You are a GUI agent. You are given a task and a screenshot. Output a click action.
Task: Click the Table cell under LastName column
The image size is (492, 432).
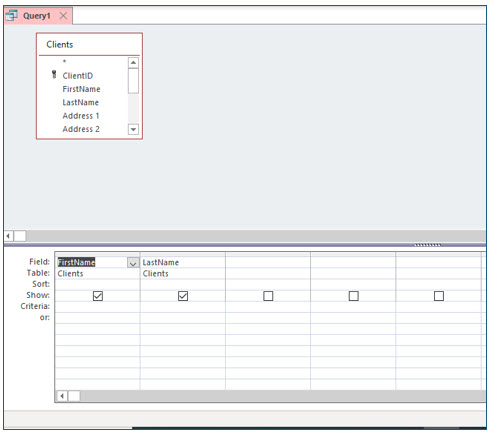click(183, 274)
